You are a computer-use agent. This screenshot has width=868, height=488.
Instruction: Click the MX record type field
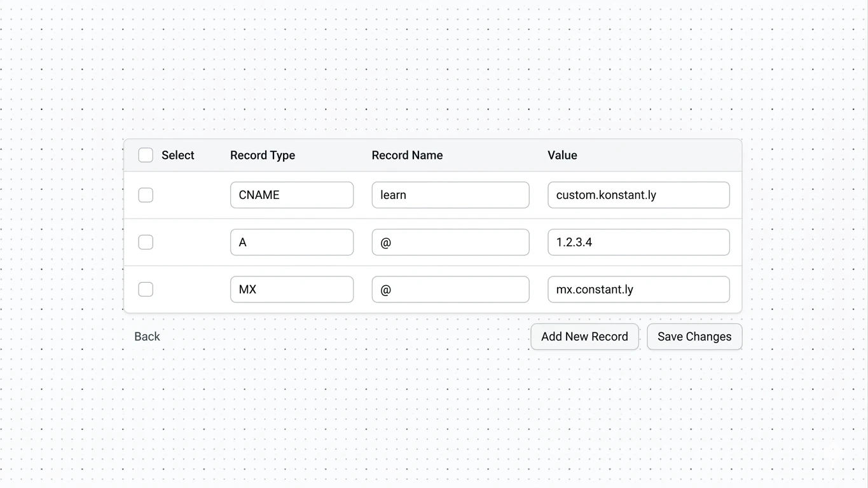(x=291, y=289)
